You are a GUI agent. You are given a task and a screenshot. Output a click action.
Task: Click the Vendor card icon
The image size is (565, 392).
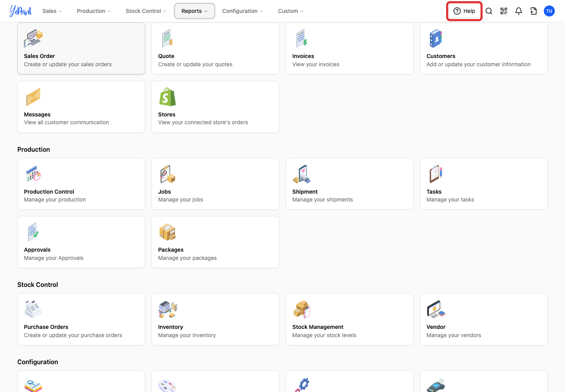tap(436, 309)
